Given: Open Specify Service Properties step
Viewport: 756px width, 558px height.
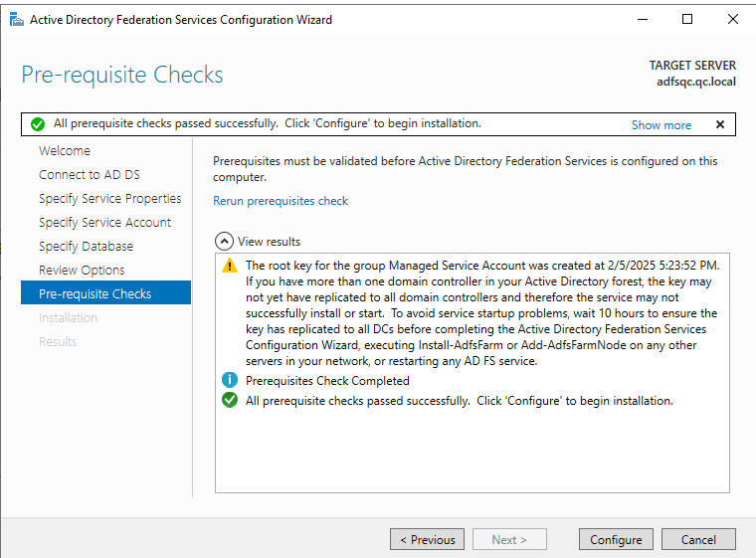Looking at the screenshot, I should 109,199.
